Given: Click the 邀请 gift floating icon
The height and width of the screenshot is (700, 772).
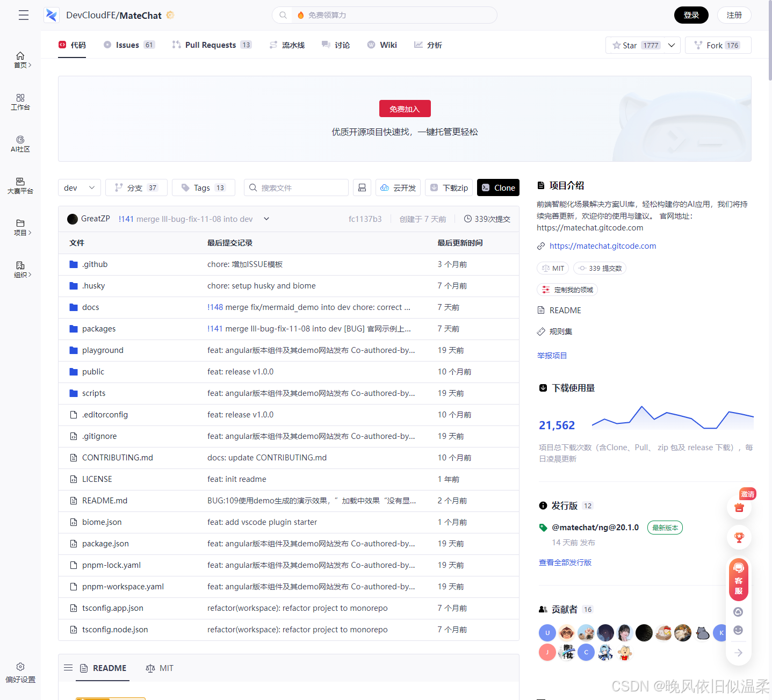Looking at the screenshot, I should pos(739,507).
